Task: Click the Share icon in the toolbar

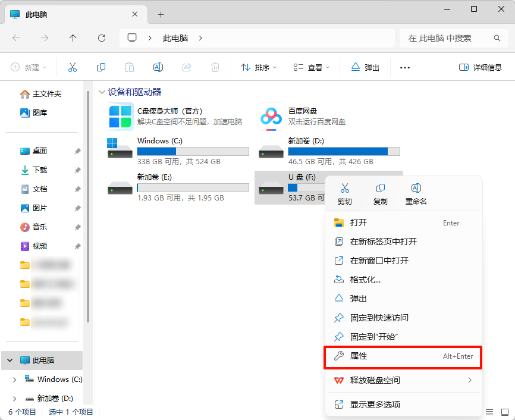Action: [x=186, y=67]
